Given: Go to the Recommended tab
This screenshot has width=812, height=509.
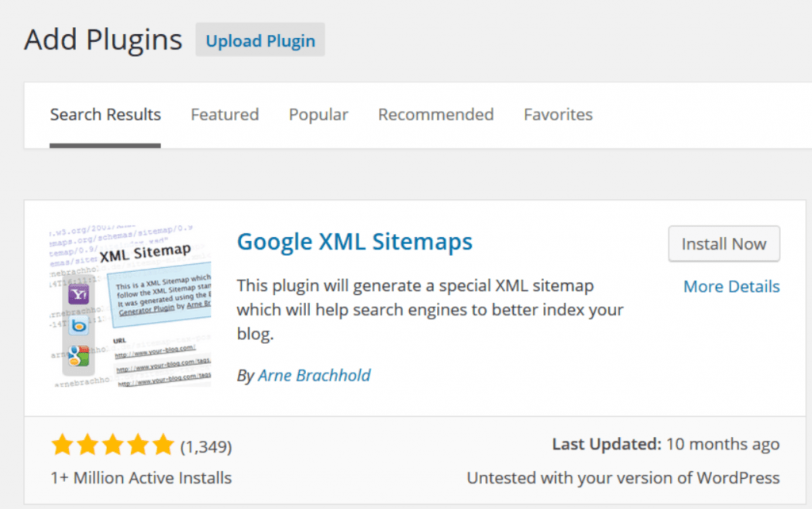Looking at the screenshot, I should pos(436,114).
